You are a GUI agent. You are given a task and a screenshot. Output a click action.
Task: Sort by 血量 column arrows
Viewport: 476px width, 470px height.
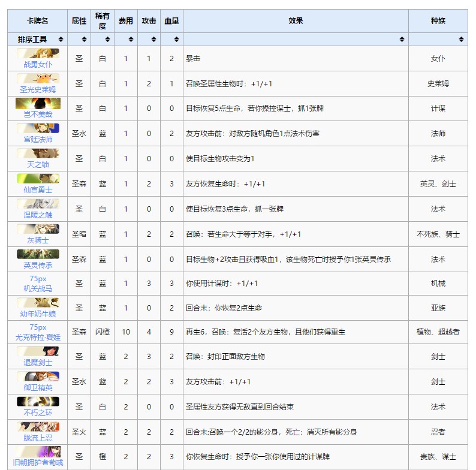176,40
